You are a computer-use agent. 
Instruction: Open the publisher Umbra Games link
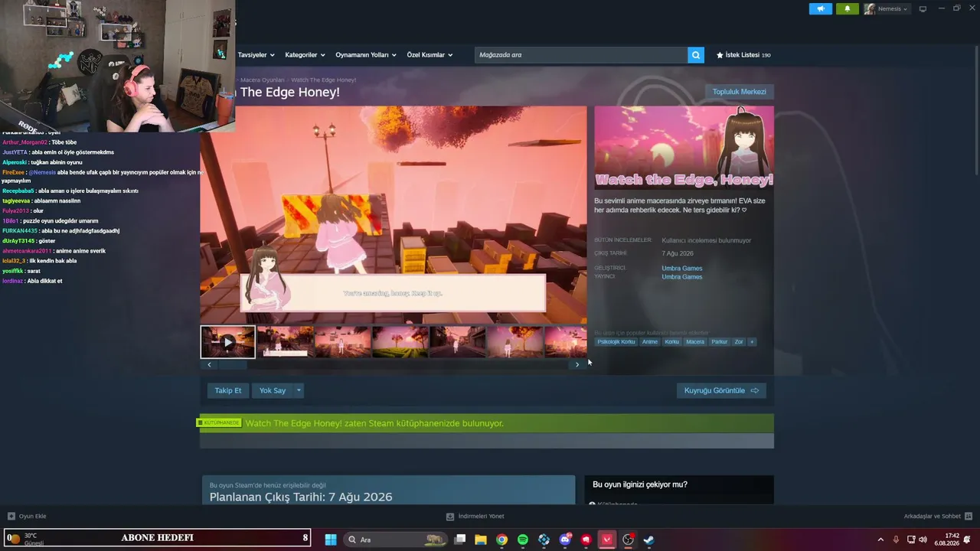[682, 277]
